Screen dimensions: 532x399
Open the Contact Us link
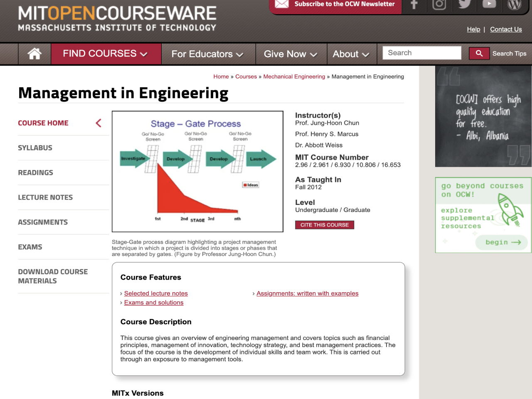(506, 29)
